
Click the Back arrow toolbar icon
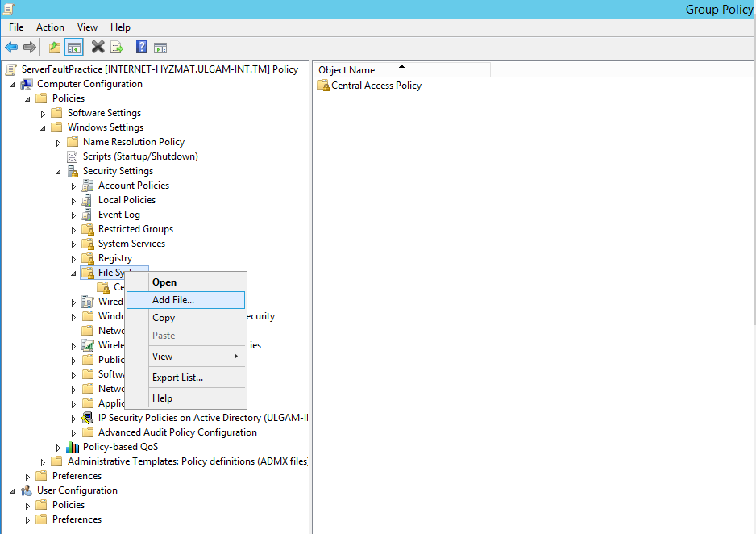tap(11, 48)
